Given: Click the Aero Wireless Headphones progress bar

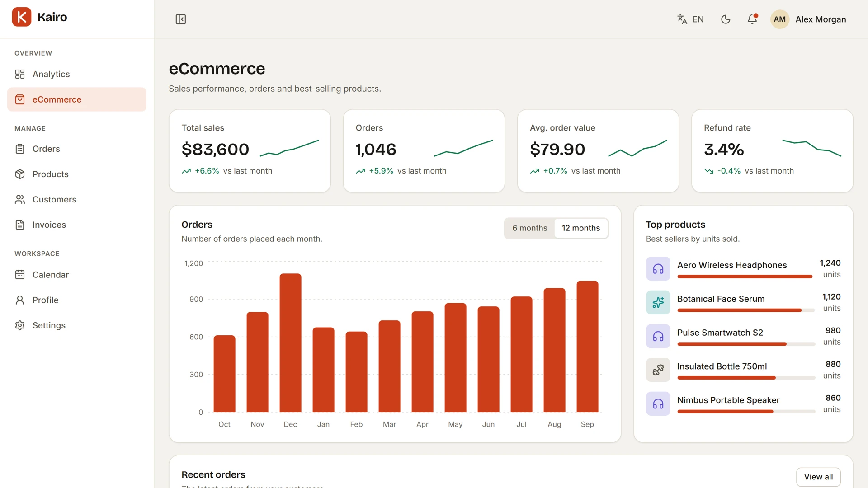Looking at the screenshot, I should 746,277.
